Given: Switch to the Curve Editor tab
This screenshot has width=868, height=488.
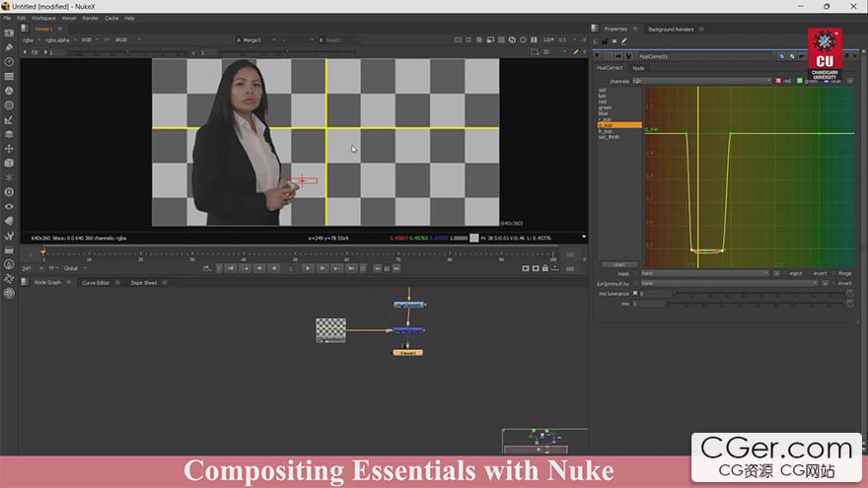Looking at the screenshot, I should (x=96, y=283).
